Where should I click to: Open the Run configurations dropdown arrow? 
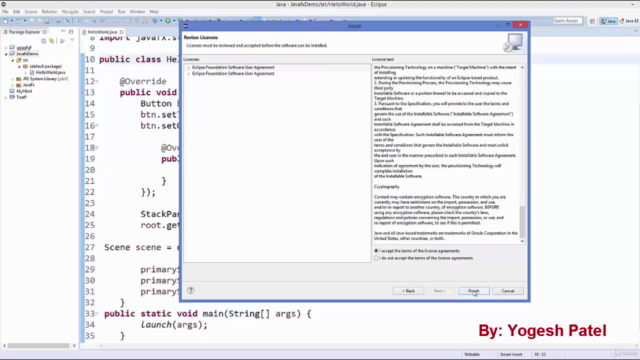click(x=174, y=21)
